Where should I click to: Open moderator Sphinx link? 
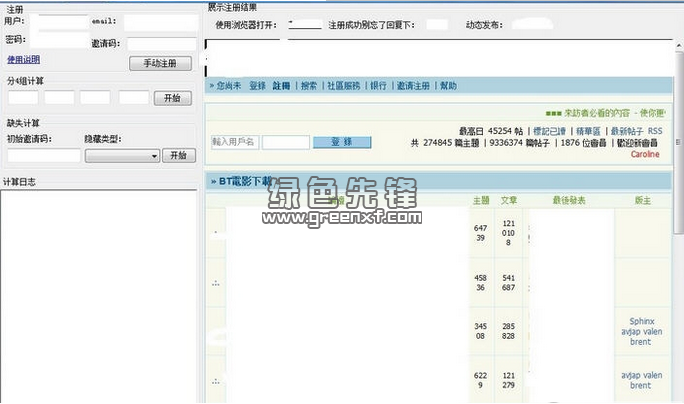[642, 321]
